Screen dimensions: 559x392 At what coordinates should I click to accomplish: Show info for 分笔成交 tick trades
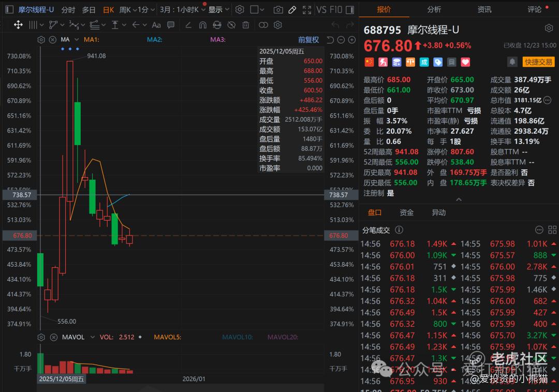click(x=399, y=230)
